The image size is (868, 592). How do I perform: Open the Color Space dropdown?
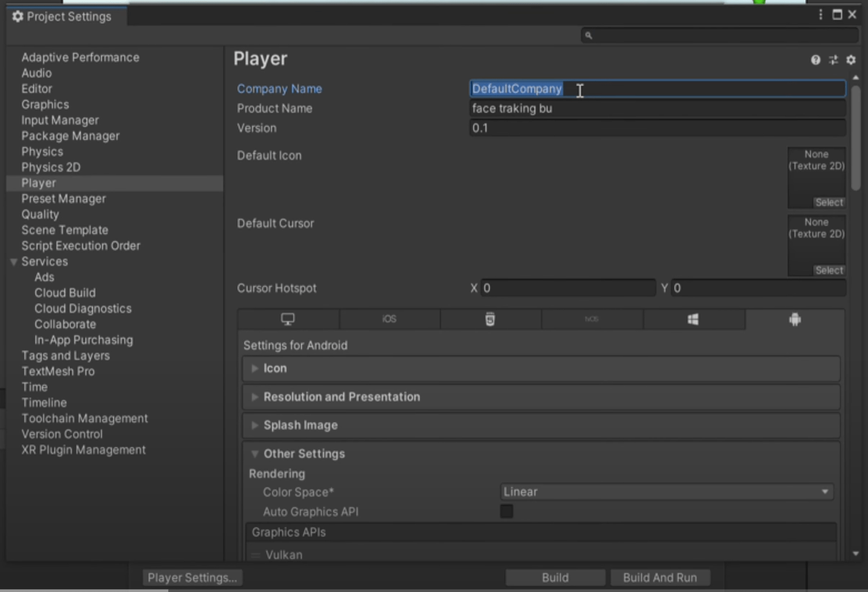tap(667, 492)
